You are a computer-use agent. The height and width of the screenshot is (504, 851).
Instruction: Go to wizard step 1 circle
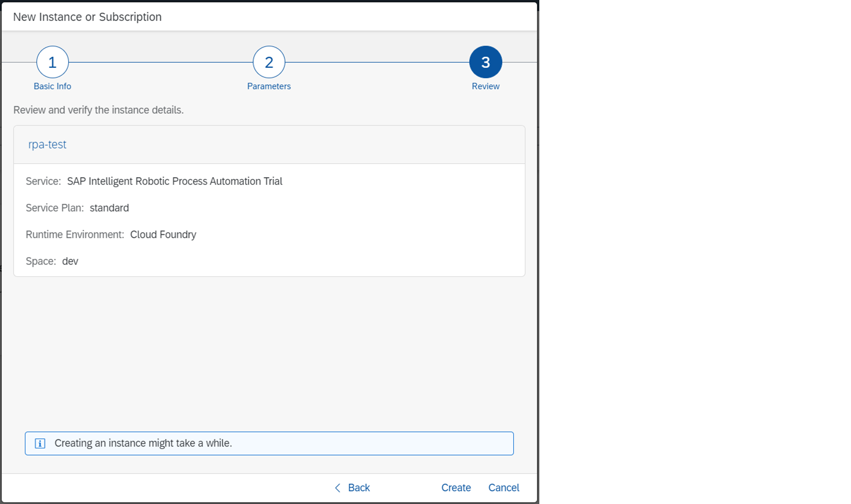[x=52, y=62]
